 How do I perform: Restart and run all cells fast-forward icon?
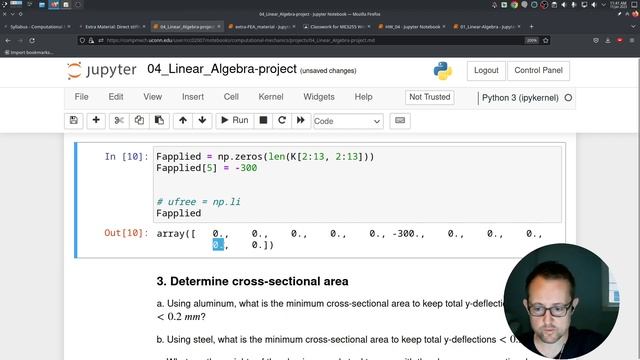coord(301,120)
